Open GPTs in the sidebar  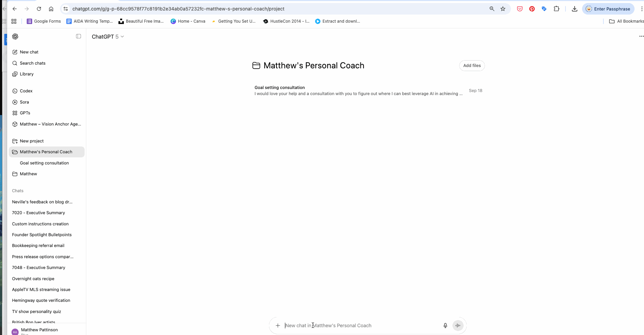[x=47, y=113]
